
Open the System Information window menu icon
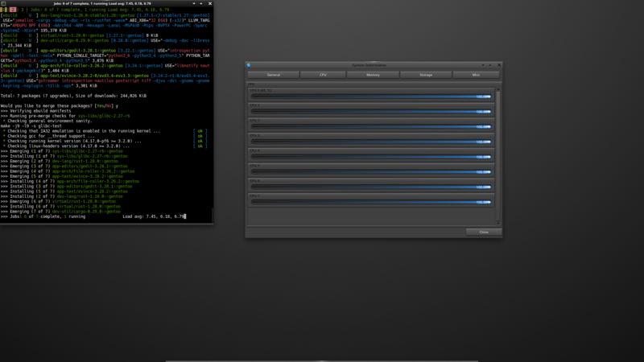(x=249, y=65)
